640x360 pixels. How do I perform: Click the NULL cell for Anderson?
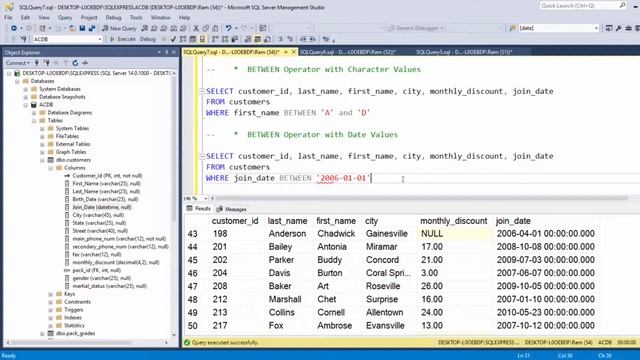point(454,234)
